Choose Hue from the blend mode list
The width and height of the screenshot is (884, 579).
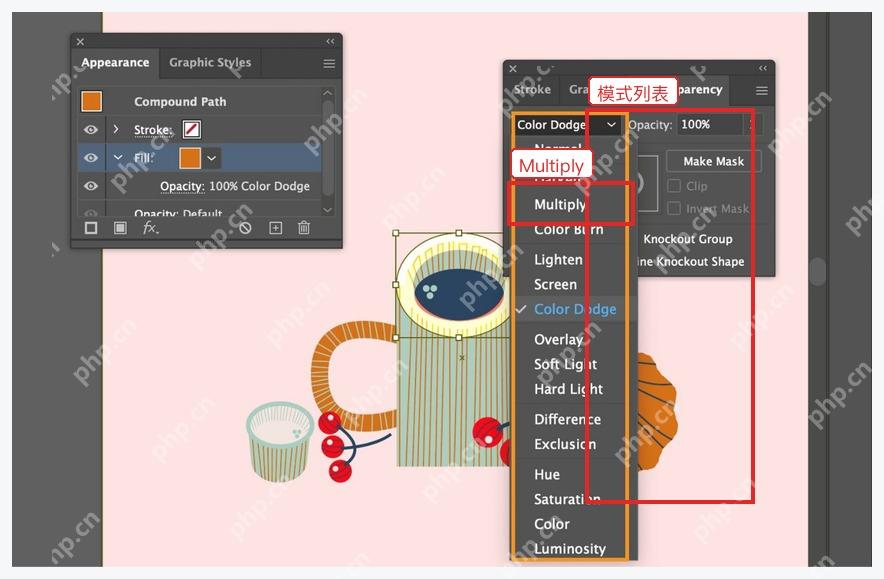[547, 475]
